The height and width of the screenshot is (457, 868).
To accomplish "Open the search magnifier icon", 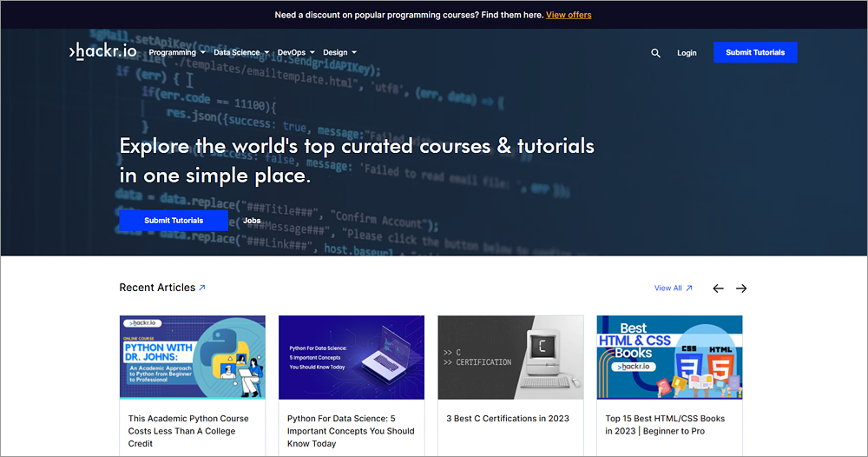I will [655, 53].
